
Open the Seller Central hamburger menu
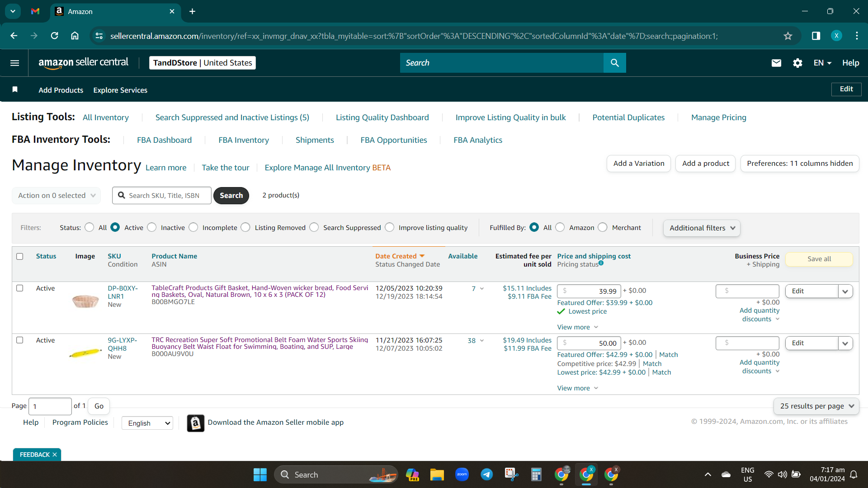click(x=14, y=63)
